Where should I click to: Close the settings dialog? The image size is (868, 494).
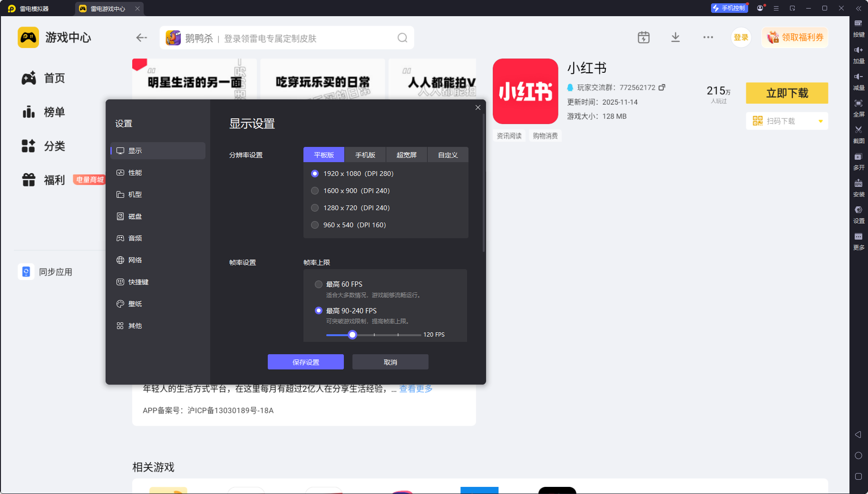(x=478, y=107)
